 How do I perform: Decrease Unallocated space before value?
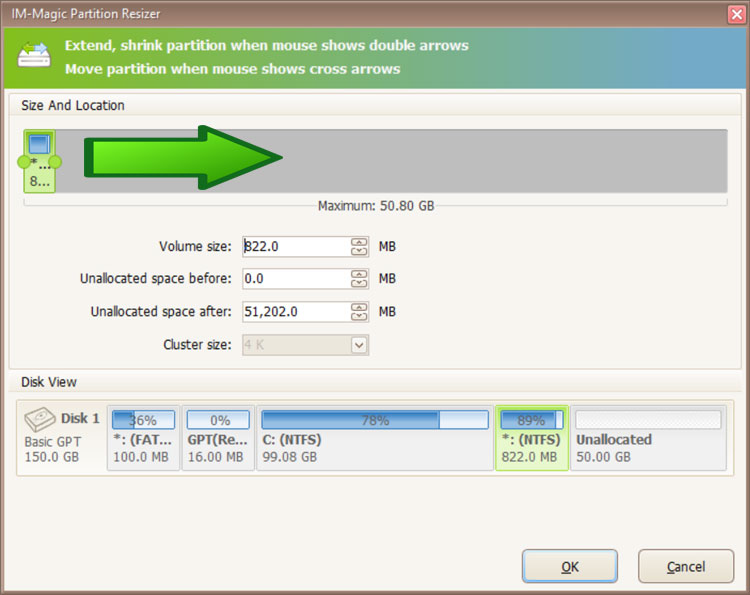pos(359,283)
